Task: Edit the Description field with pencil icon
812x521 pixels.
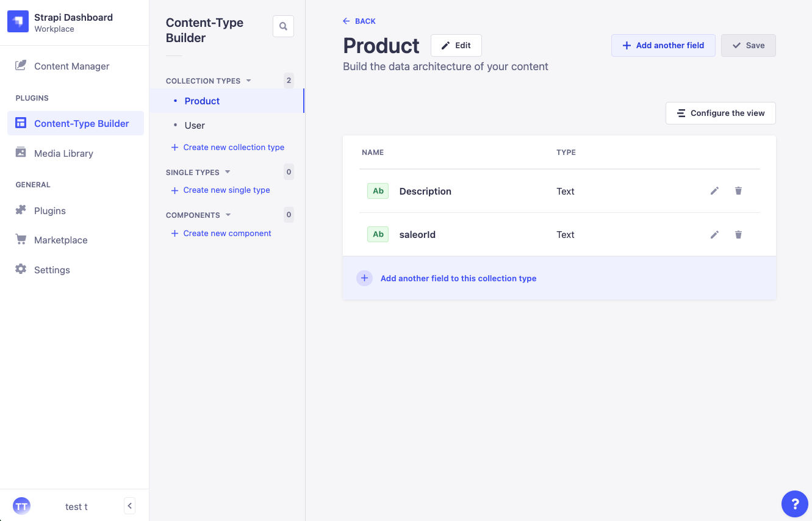Action: tap(714, 191)
